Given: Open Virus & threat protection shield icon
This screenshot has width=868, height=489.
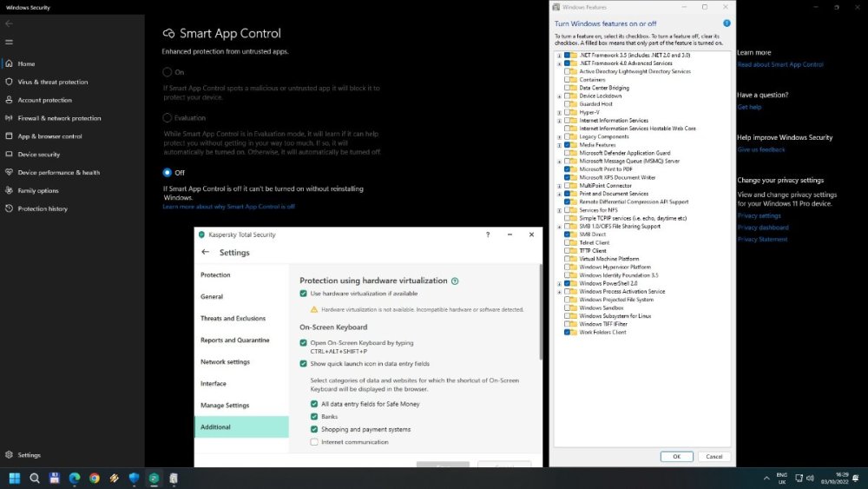Looking at the screenshot, I should (9, 82).
